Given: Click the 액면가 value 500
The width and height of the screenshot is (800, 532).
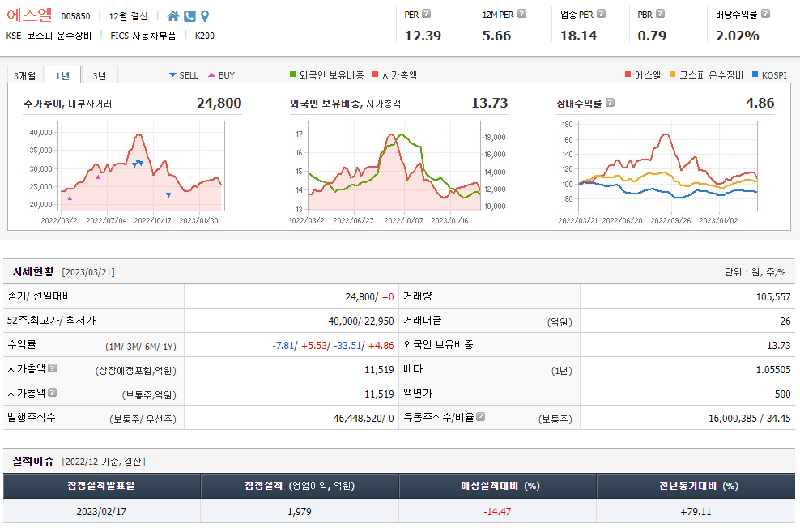Looking at the screenshot, I should 783,394.
